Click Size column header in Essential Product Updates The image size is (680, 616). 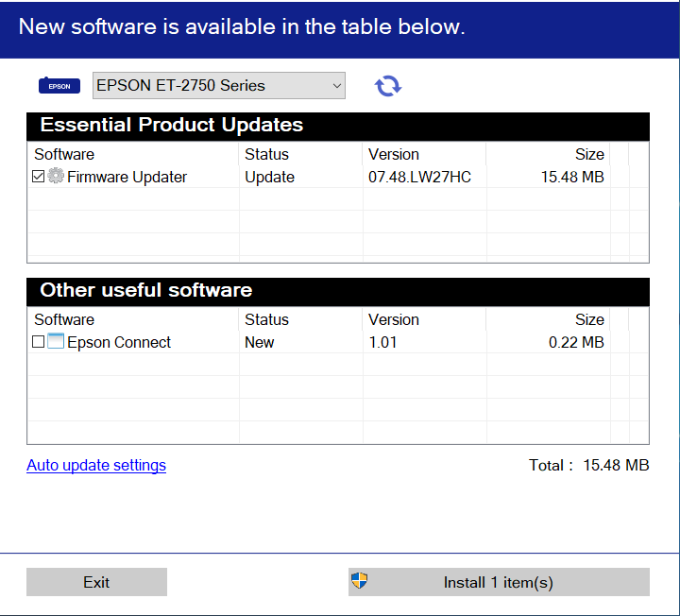point(589,154)
